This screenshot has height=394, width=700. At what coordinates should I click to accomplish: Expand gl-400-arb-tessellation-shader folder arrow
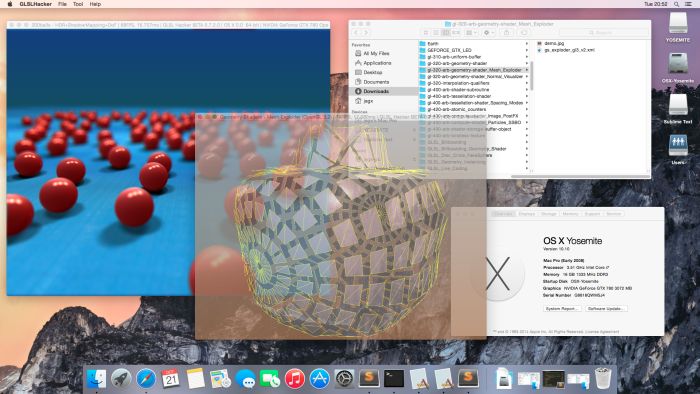526,96
